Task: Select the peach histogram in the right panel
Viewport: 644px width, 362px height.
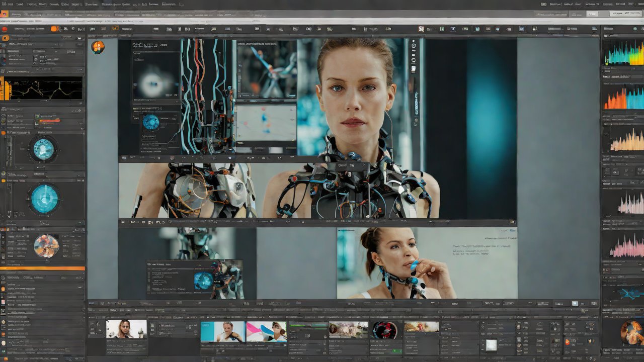Action: (626, 139)
